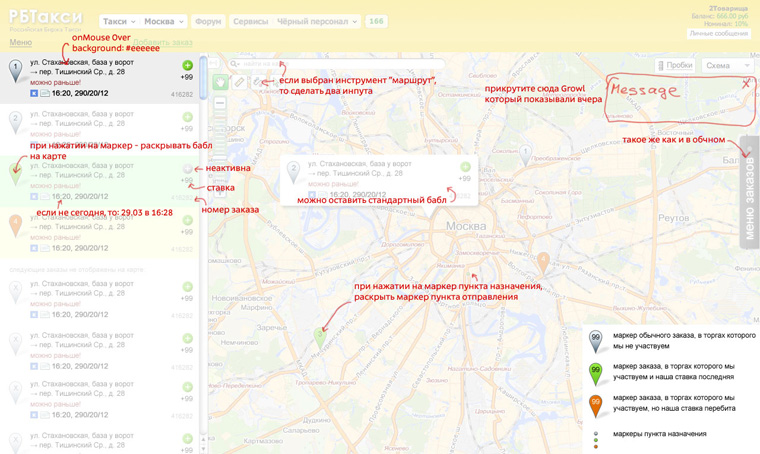
Task: Click the +99 bid on order 1
Action: pos(187,77)
